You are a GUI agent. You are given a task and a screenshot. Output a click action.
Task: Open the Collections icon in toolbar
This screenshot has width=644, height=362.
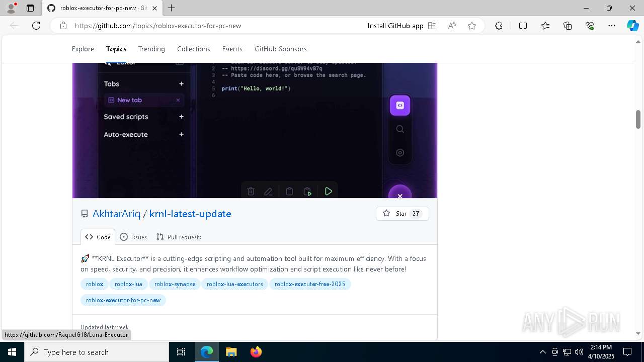pyautogui.click(x=568, y=26)
